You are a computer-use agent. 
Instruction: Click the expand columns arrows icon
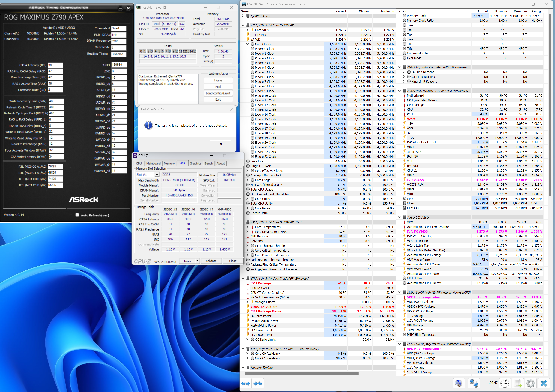pos(246,384)
